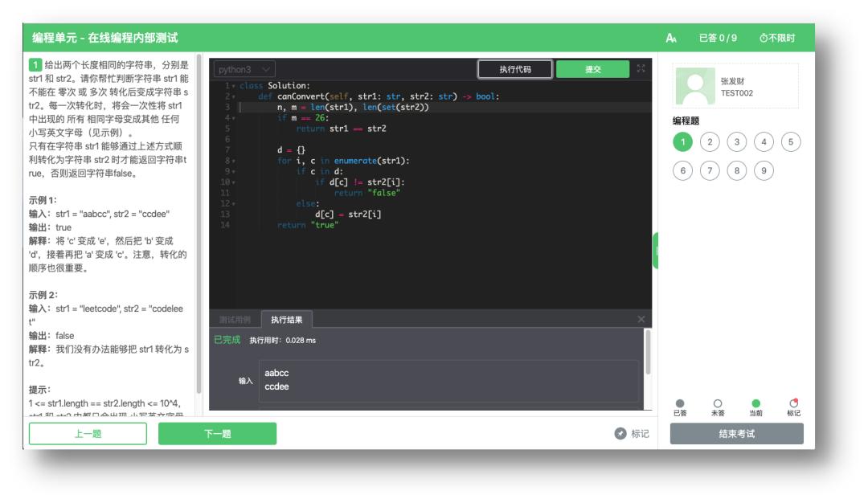Screen dimensions: 868x503
Task: Submit the answer with 提交 button
Action: [x=593, y=69]
